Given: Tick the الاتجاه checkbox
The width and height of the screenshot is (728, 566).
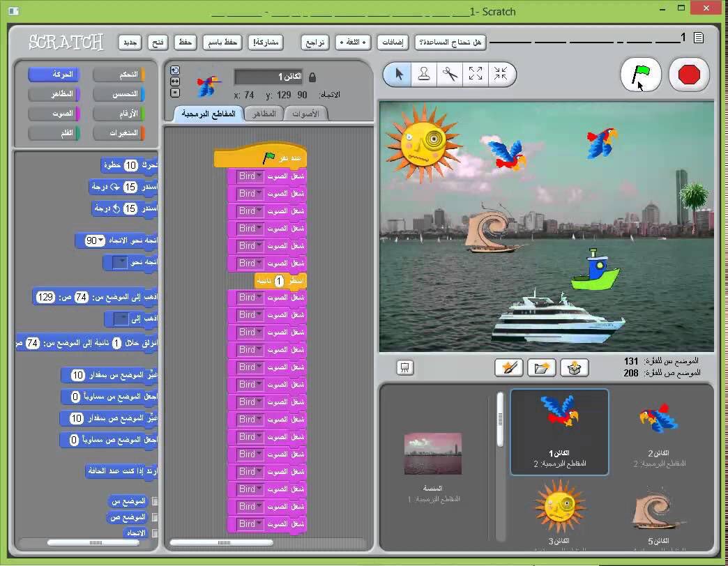Looking at the screenshot, I should 155,533.
